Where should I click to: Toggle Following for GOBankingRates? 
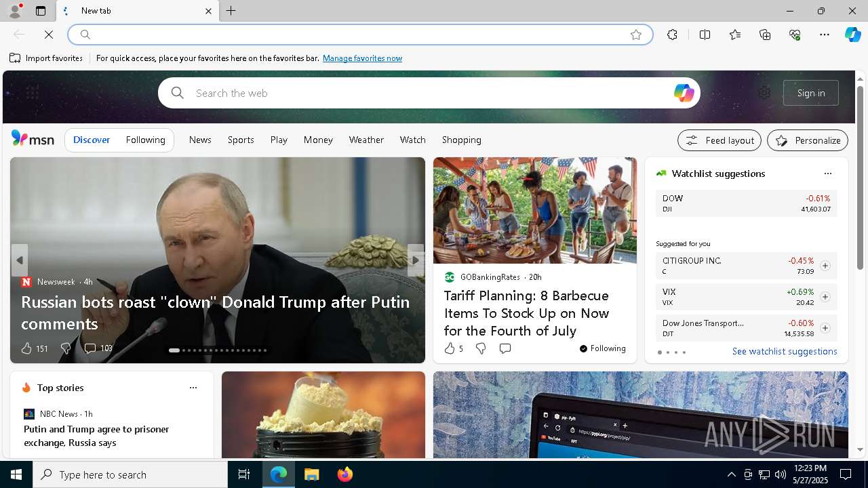tap(602, 348)
